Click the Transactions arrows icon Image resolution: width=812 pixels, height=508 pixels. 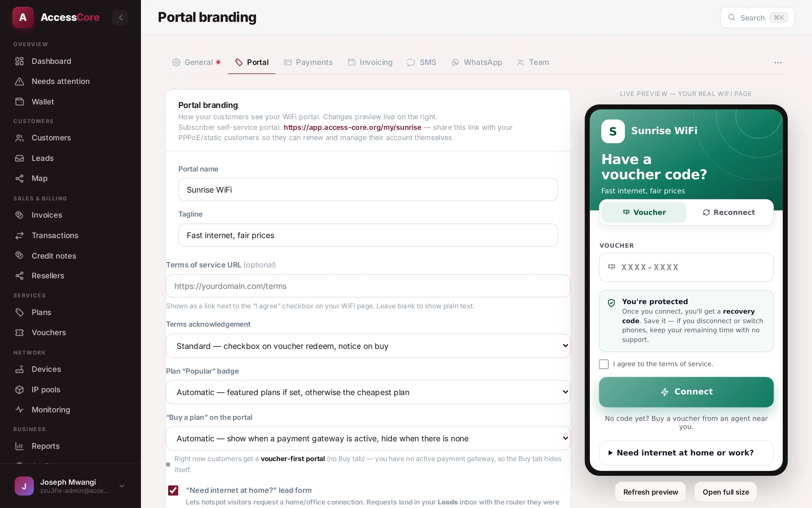point(19,235)
